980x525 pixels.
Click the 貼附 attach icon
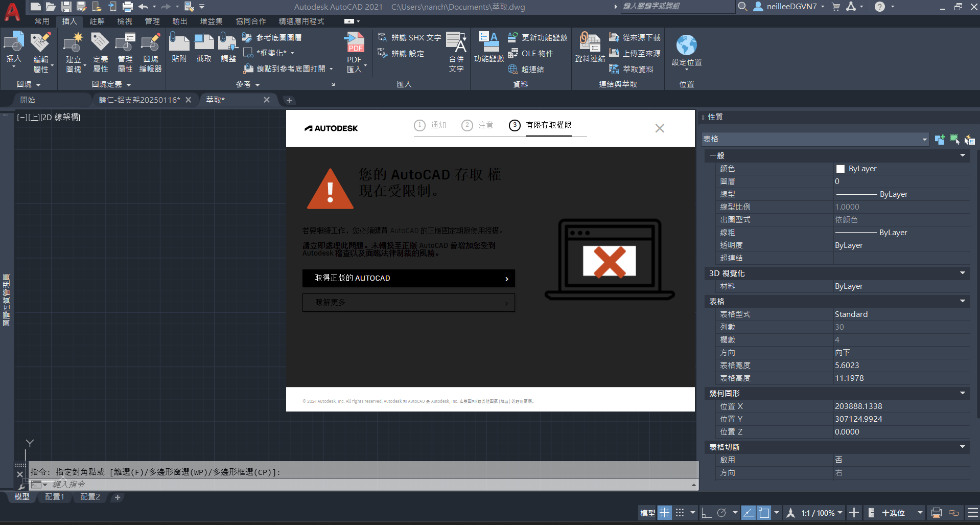(179, 47)
